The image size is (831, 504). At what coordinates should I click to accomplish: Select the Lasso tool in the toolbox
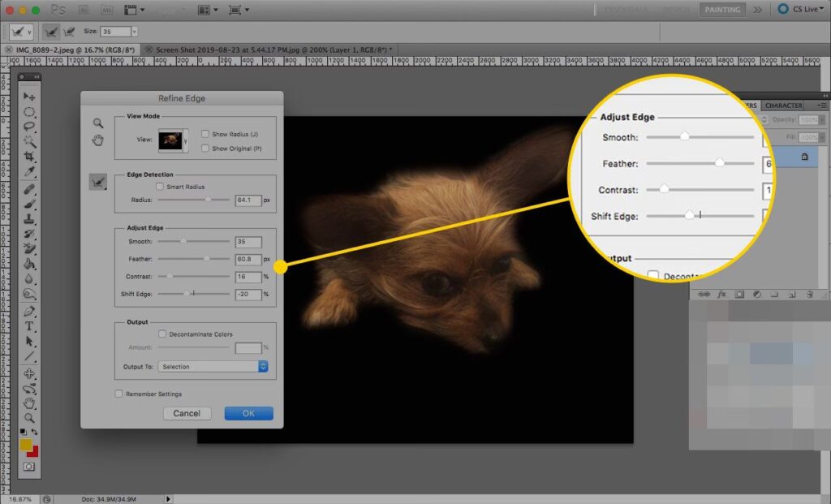point(29,127)
